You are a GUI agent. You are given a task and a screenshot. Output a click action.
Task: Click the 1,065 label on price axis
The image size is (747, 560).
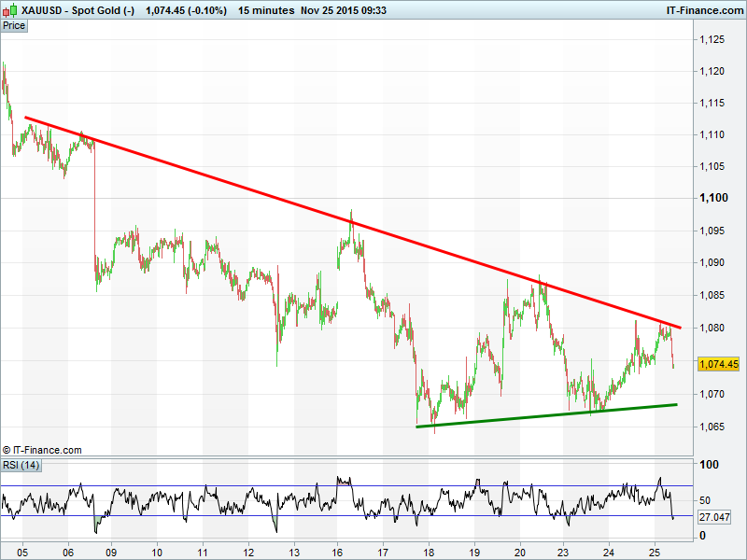(713, 427)
